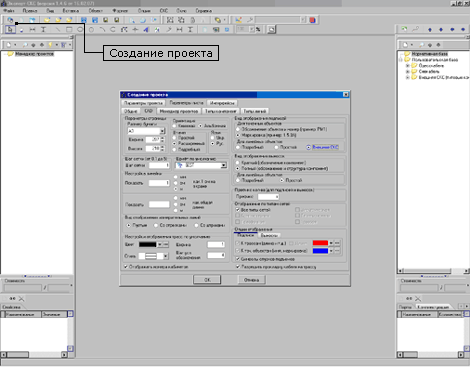Click scissors icon in lower left panel

click(x=21, y=298)
